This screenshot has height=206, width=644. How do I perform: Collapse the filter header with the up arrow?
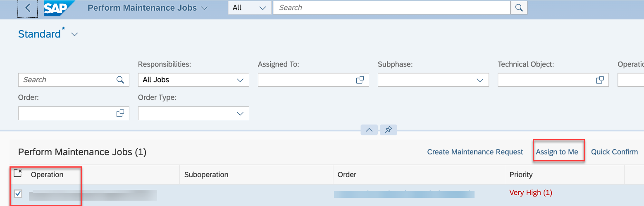pyautogui.click(x=370, y=130)
